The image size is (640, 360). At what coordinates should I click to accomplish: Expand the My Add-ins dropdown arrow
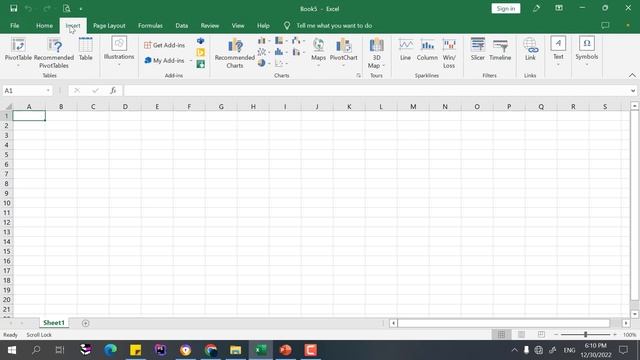pyautogui.click(x=191, y=60)
